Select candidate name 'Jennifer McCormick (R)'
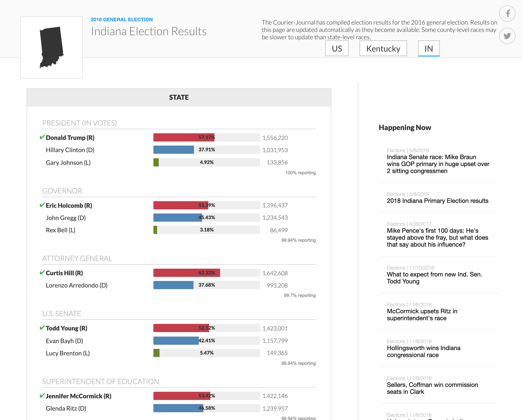Screen dimensions: 522x420 tap(79, 396)
